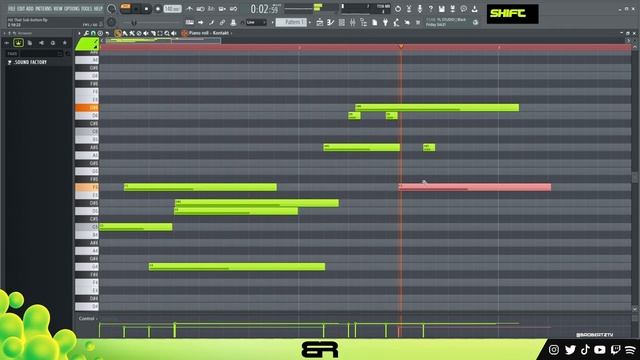Click the tempo 140 display
Screen dimensions: 640x360
coord(173,9)
